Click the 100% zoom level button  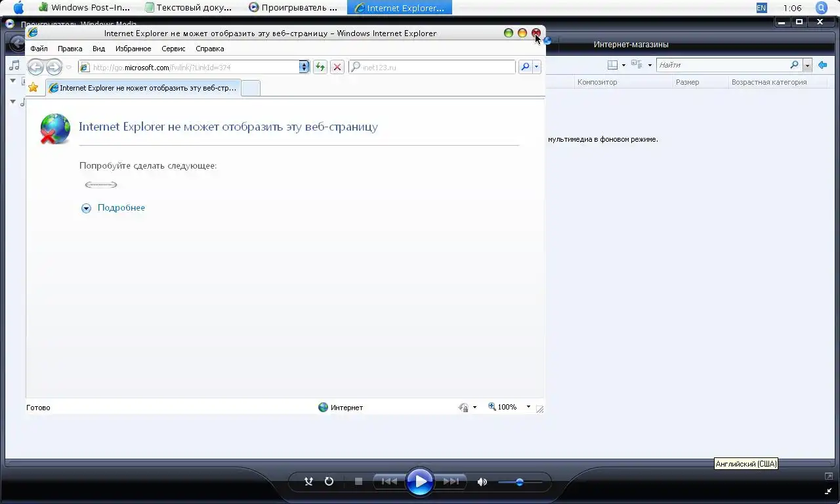point(503,407)
